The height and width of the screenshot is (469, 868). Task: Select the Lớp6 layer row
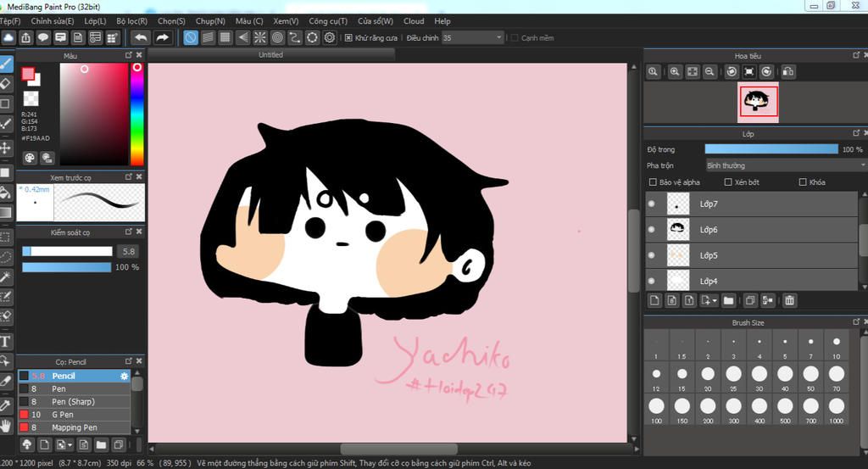click(x=752, y=229)
